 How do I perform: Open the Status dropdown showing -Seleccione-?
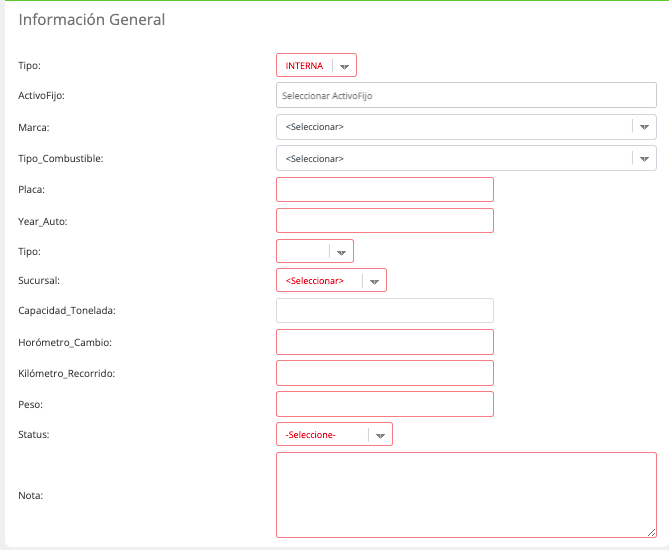(x=334, y=434)
